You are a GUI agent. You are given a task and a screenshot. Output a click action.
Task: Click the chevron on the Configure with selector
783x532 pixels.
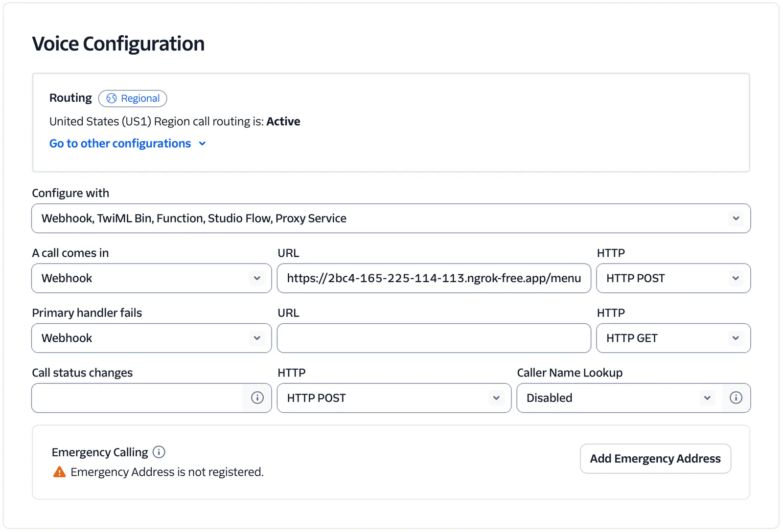pyautogui.click(x=736, y=219)
